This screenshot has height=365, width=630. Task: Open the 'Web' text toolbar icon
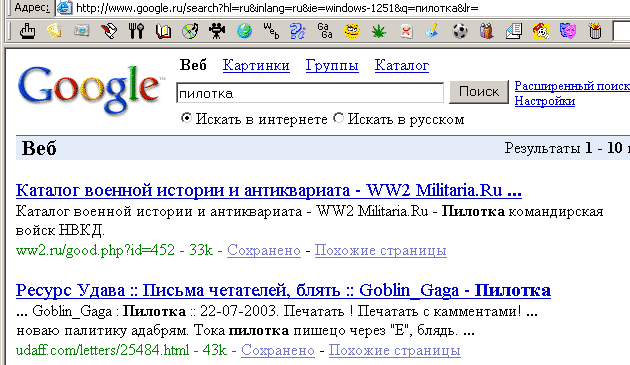pos(271,31)
